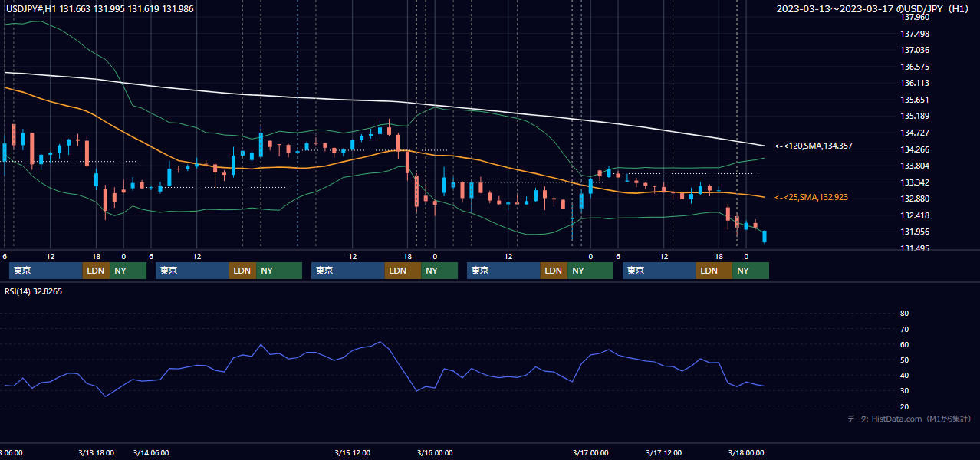Click price axis label 135.651
Image resolution: width=980 pixels, height=460 pixels.
[x=915, y=100]
